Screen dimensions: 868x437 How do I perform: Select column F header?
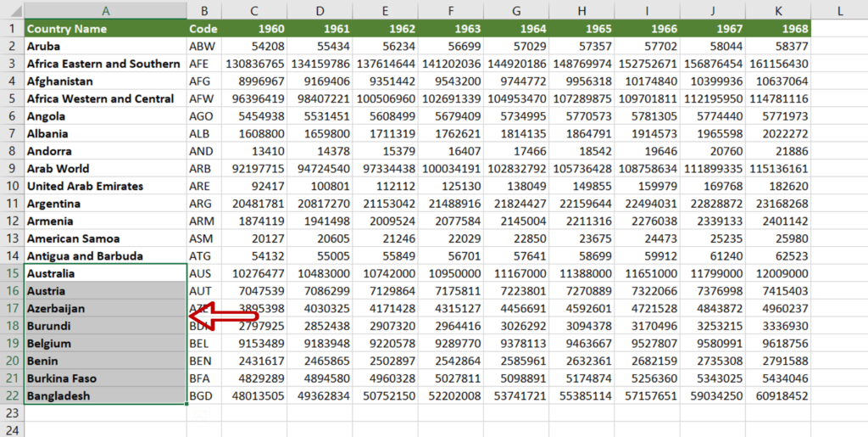tap(451, 10)
